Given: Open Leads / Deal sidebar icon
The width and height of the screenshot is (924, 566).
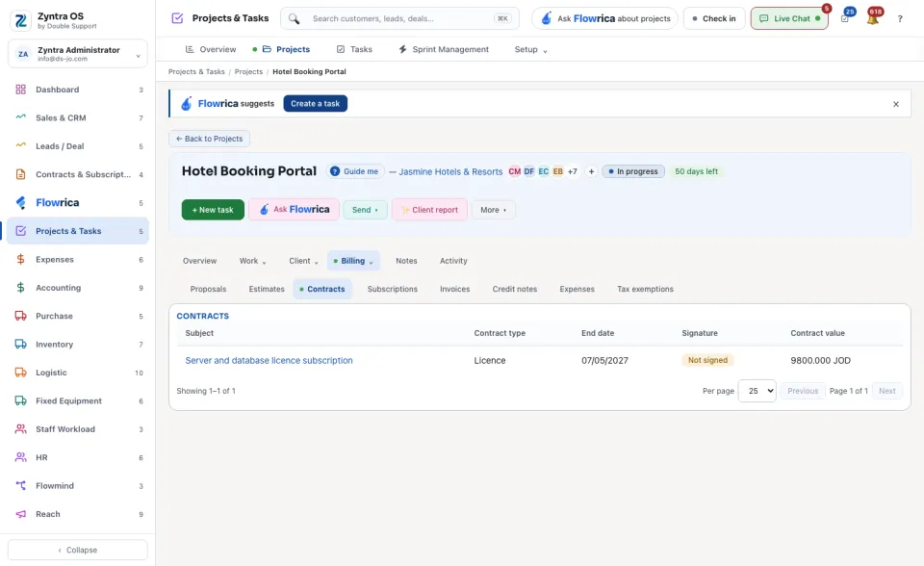Looking at the screenshot, I should pyautogui.click(x=20, y=145).
